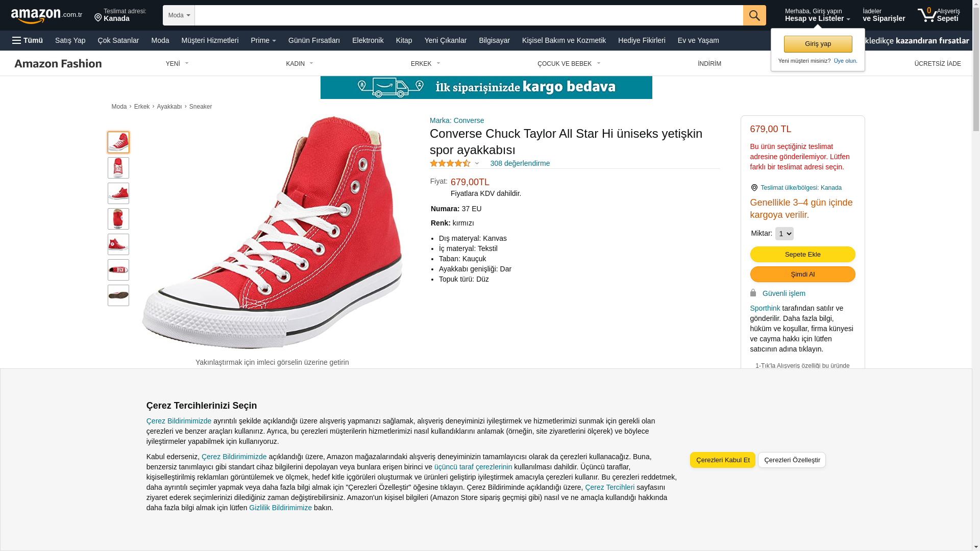980x551 pixels.
Task: Accept cookies with Çerezleri Kabul Et
Action: (722, 460)
